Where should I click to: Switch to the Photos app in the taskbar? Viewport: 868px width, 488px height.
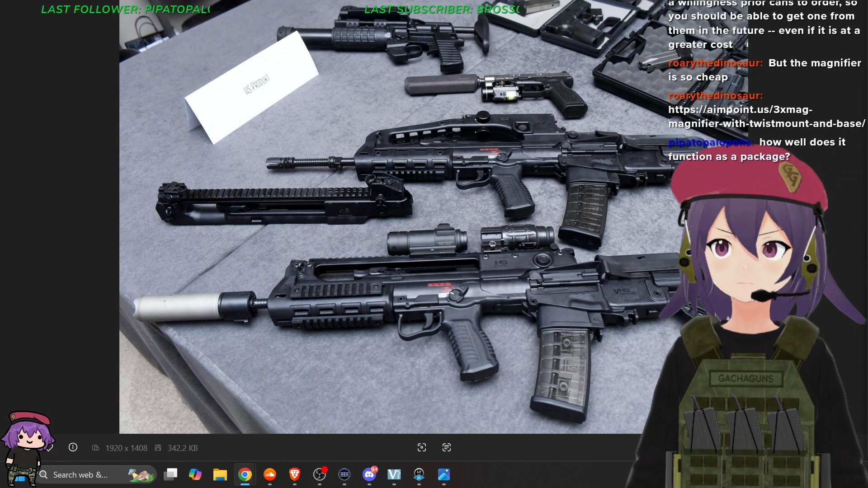point(444,474)
